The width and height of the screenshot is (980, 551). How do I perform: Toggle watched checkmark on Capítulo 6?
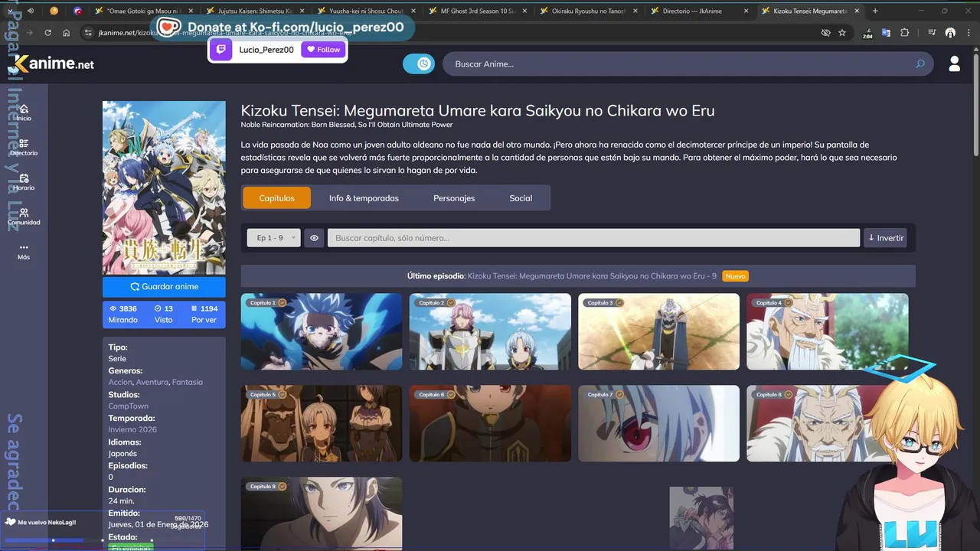451,395
